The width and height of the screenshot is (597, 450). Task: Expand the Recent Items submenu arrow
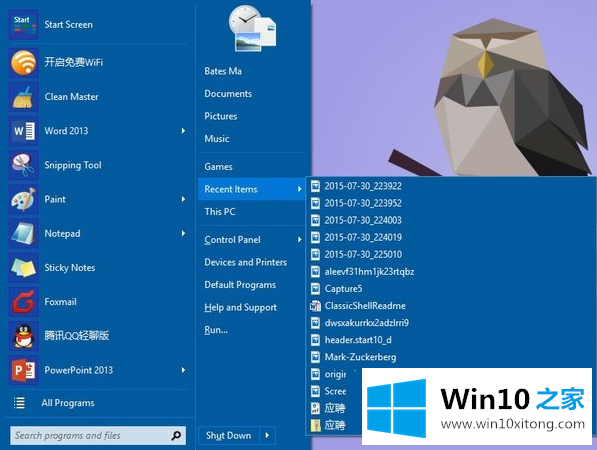(x=300, y=189)
